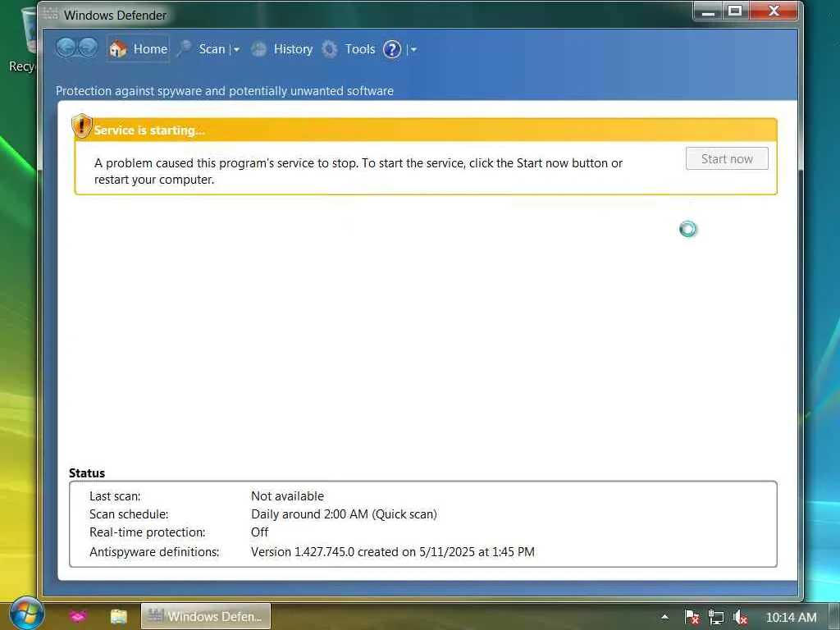Click the 'Antispyware definitions:' label
This screenshot has width=840, height=630.
[154, 552]
